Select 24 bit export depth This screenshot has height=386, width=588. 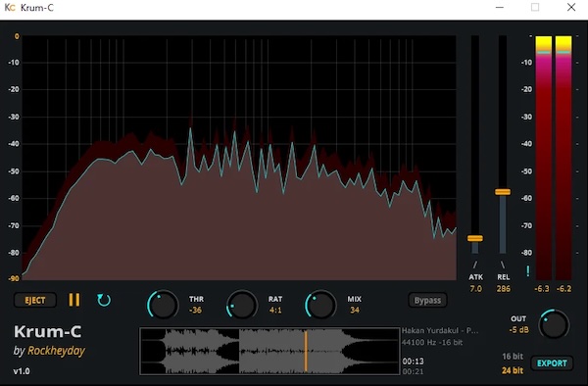point(513,370)
